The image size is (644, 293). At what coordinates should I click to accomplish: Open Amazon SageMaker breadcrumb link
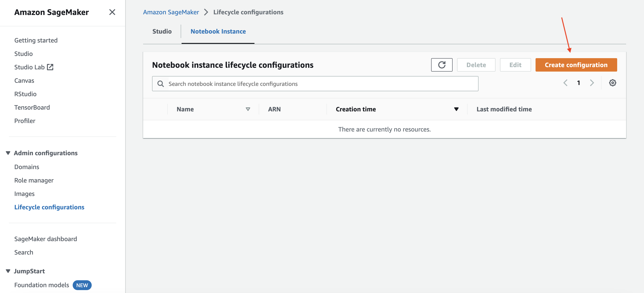(x=171, y=12)
